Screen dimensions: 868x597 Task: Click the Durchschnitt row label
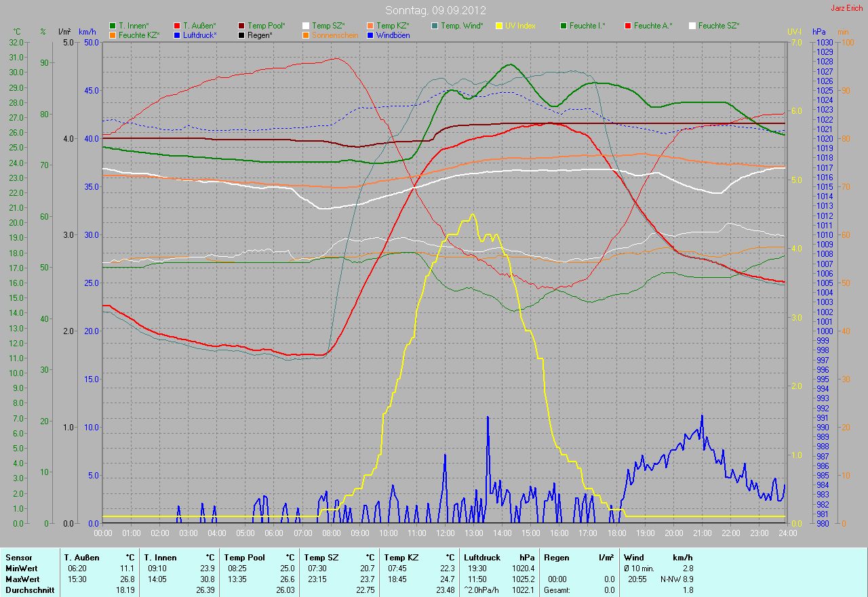click(26, 590)
